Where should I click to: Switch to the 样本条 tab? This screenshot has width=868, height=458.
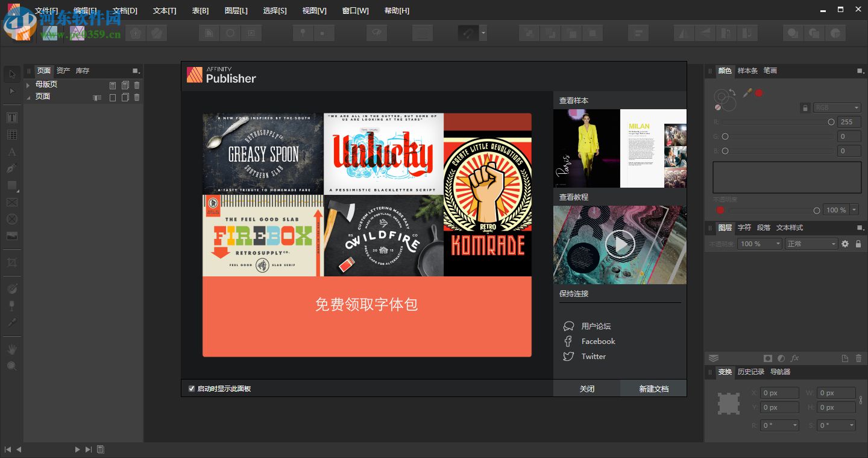coord(747,71)
